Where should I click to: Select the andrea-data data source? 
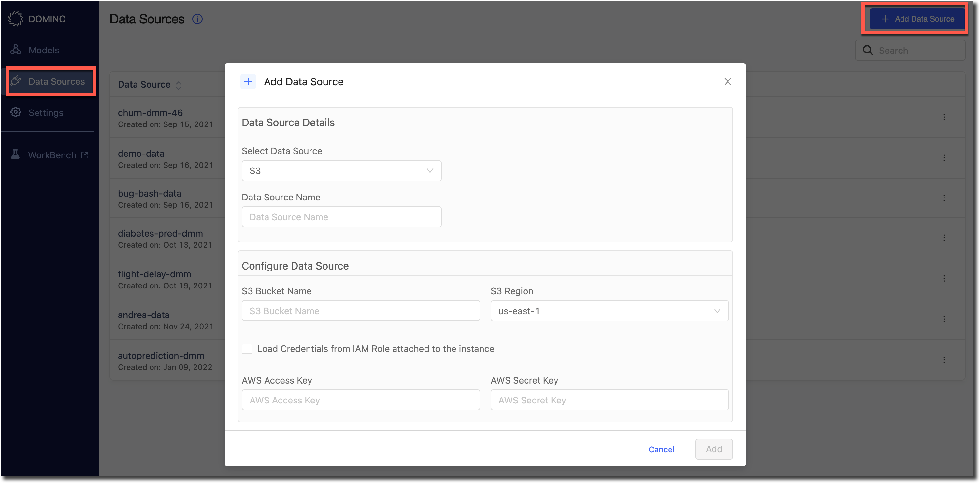point(143,315)
